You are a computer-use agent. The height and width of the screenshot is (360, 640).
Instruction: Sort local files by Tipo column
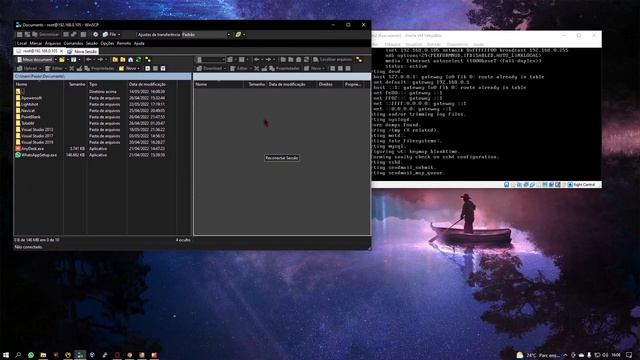[x=107, y=84]
